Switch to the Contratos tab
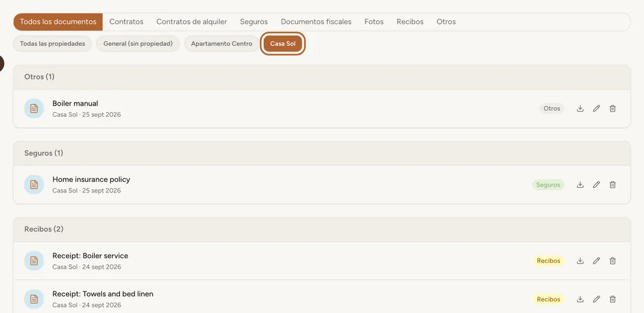644x313 pixels. pyautogui.click(x=126, y=22)
